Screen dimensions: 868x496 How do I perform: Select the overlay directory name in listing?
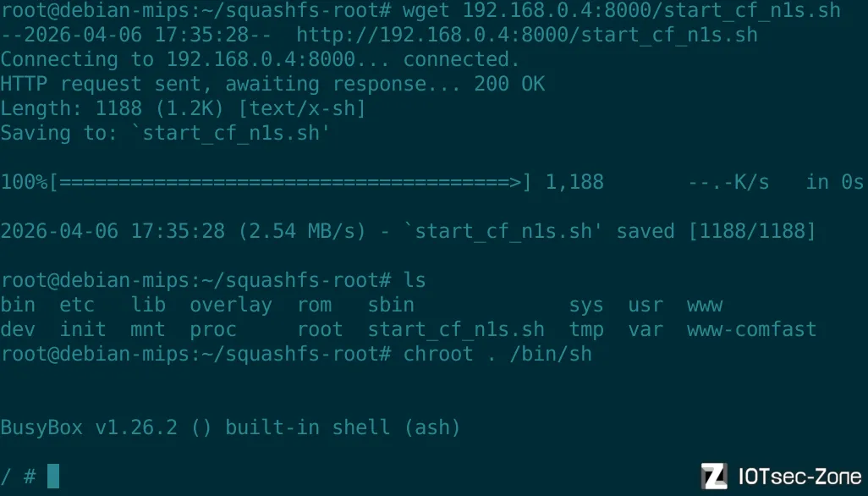[x=230, y=305]
